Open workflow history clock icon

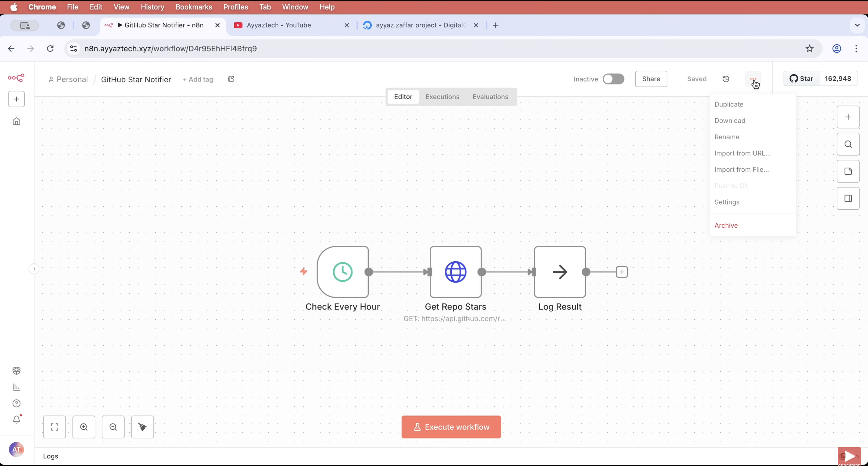click(726, 79)
